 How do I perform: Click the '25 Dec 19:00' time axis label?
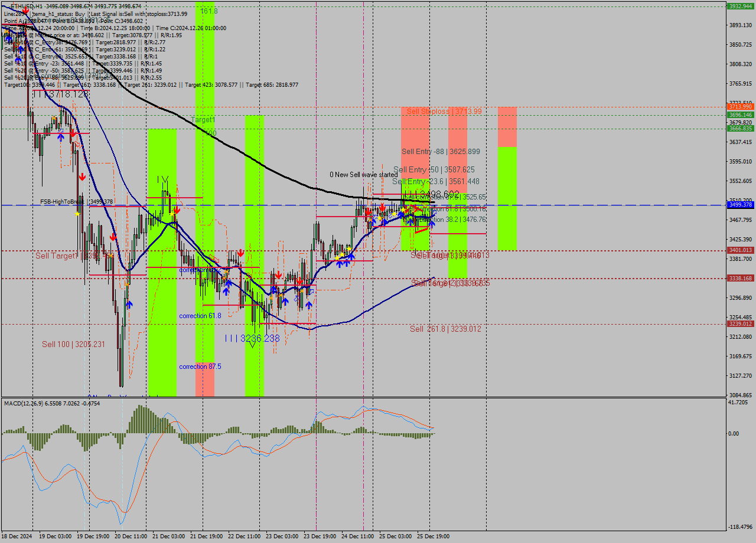tap(434, 537)
